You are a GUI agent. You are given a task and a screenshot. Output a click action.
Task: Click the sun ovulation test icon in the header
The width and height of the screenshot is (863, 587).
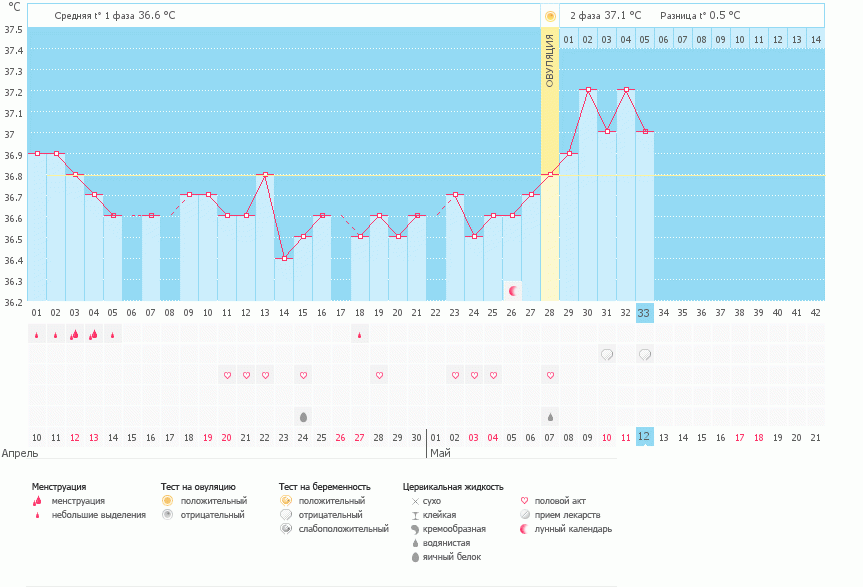(x=549, y=14)
